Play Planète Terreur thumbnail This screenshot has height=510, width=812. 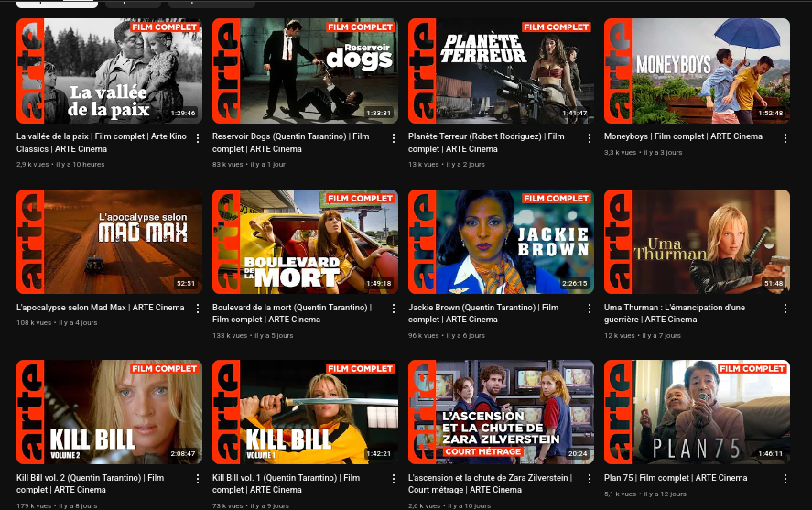(501, 71)
